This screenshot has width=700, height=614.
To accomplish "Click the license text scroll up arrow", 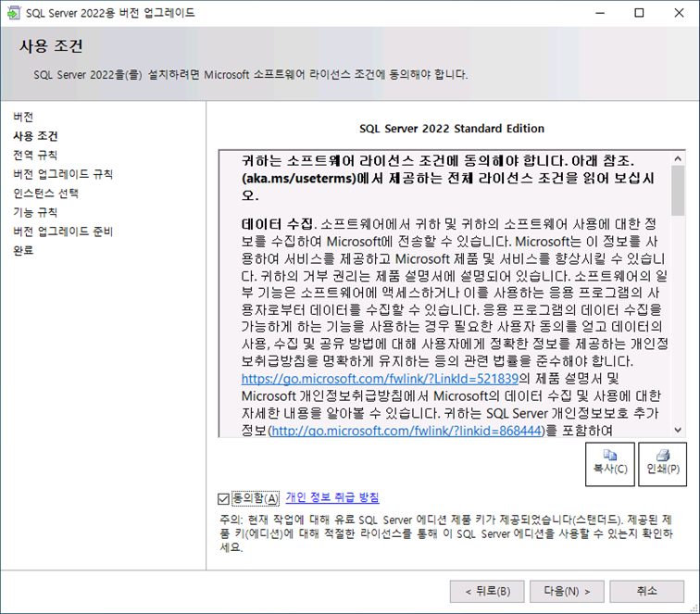I will (x=678, y=158).
